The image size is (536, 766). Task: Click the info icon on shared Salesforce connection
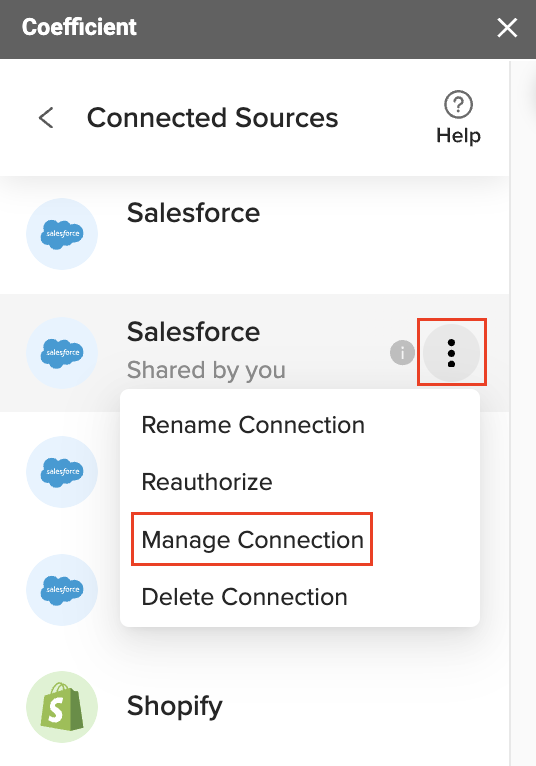click(x=402, y=352)
